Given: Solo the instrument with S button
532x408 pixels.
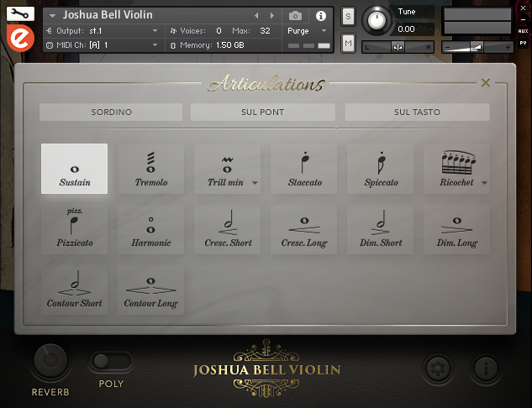Looking at the screenshot, I should [348, 16].
